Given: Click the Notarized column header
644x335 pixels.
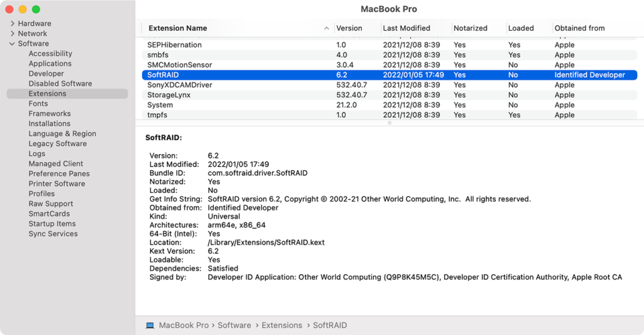Looking at the screenshot, I should pyautogui.click(x=470, y=28).
